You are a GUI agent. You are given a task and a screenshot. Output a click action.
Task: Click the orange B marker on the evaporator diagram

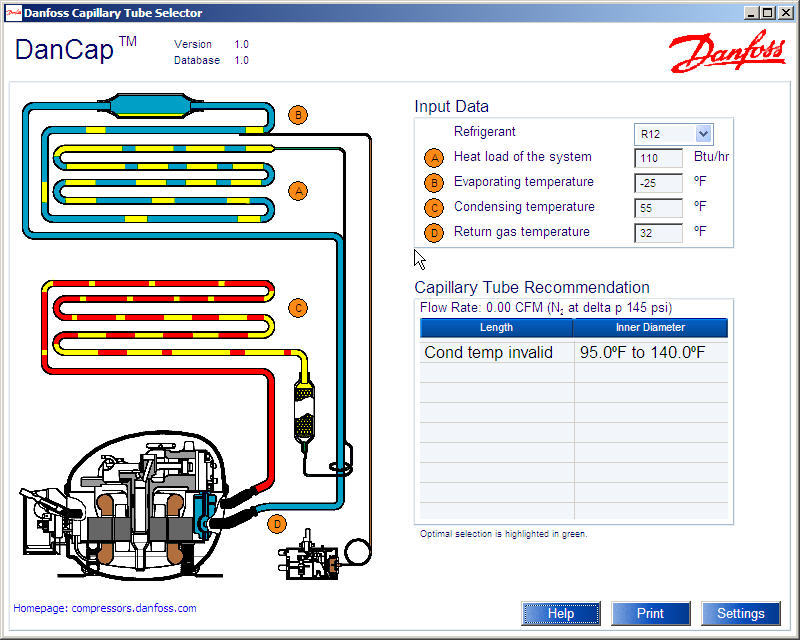(296, 115)
